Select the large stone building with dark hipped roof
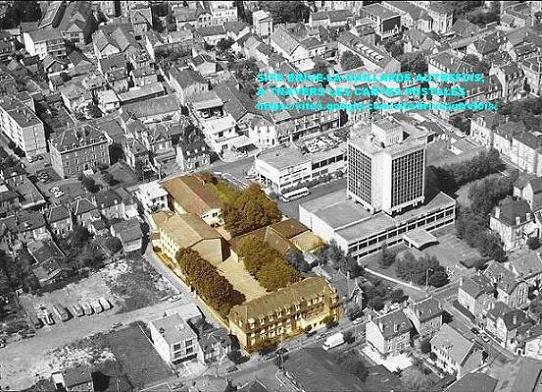The height and width of the screenshot is (392, 542). [80, 150]
